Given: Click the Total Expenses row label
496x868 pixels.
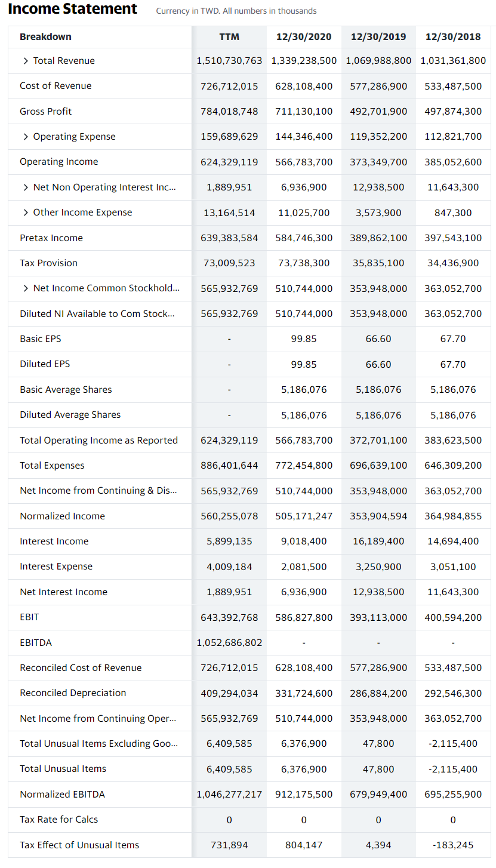Looking at the screenshot, I should pos(52,466).
